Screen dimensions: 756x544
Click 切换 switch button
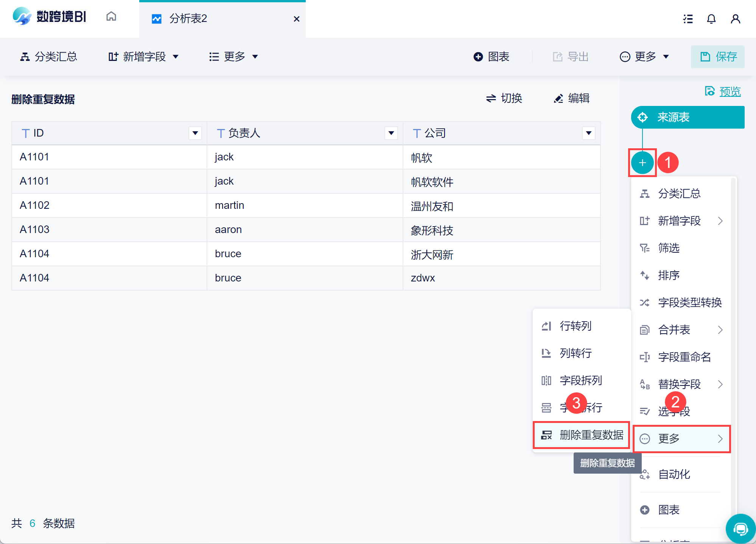tap(504, 98)
